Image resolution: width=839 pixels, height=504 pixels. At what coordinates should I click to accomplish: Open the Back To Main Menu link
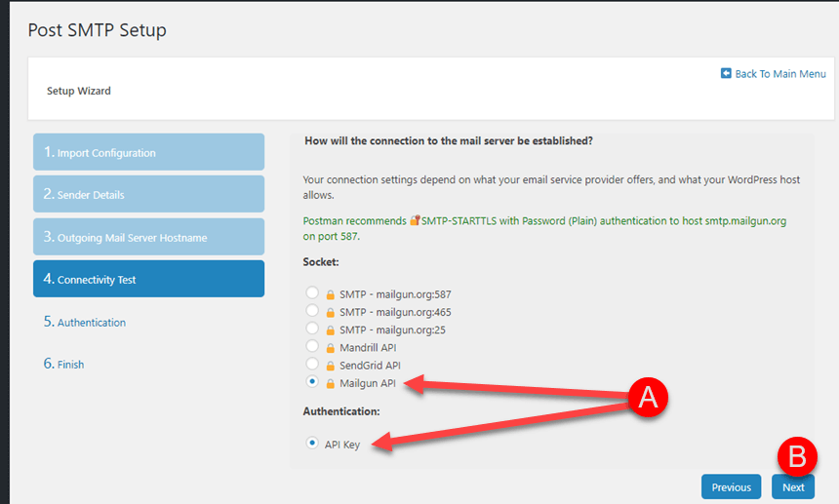coord(780,74)
